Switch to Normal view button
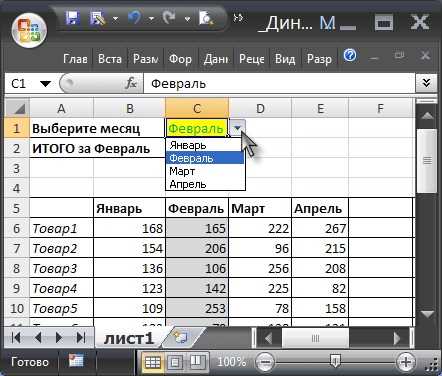 coord(153,362)
